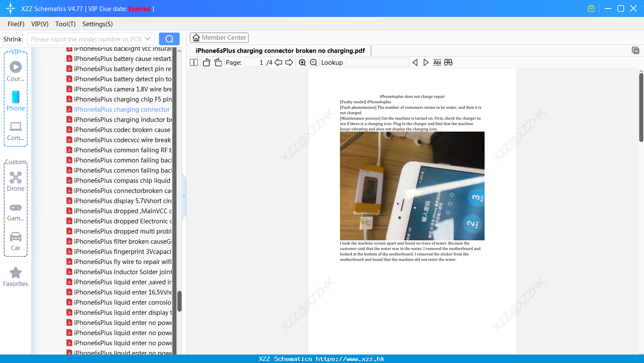Click the binoculars search icon
644x363 pixels.
coord(448,63)
